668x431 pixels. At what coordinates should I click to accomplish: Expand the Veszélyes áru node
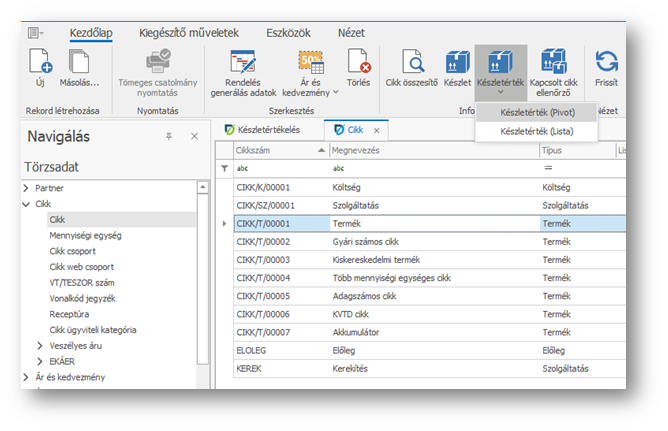coord(40,345)
